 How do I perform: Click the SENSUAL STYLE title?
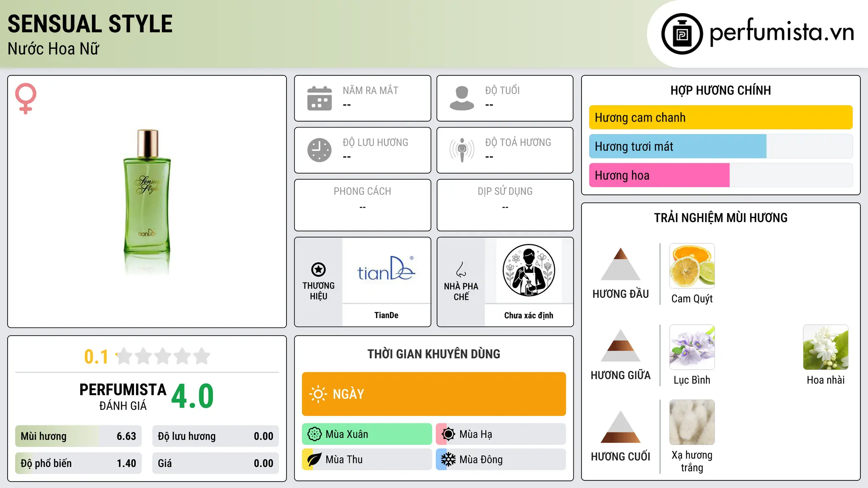click(90, 24)
